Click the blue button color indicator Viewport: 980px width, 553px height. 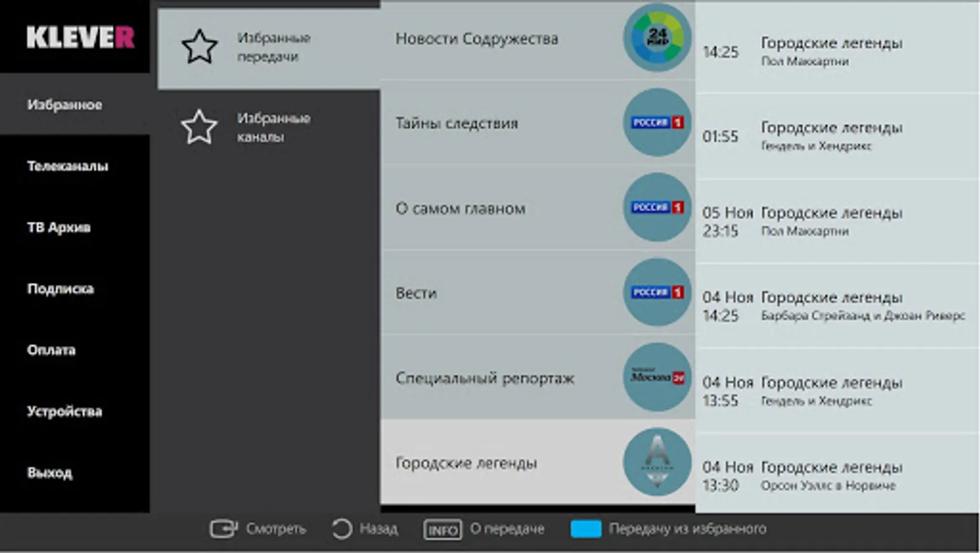point(585,529)
